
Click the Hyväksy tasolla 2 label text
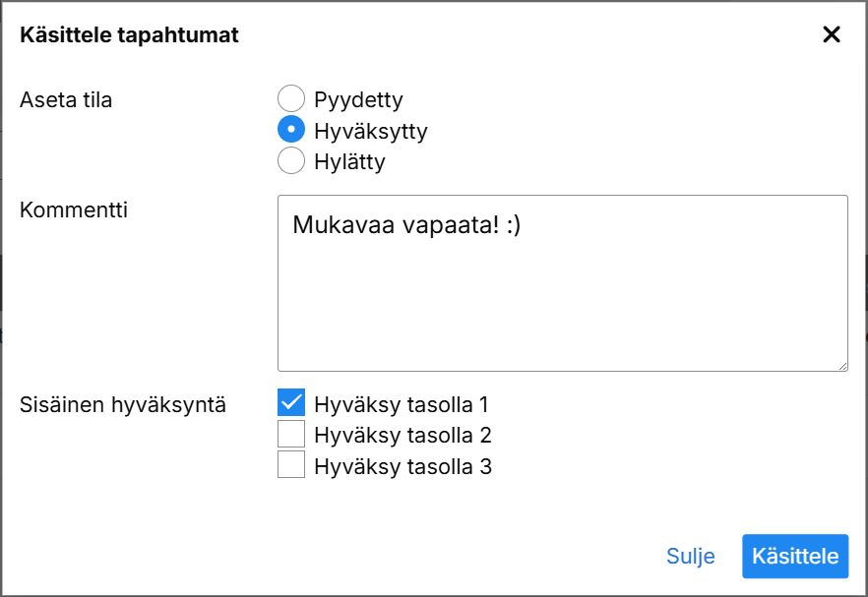tap(403, 436)
